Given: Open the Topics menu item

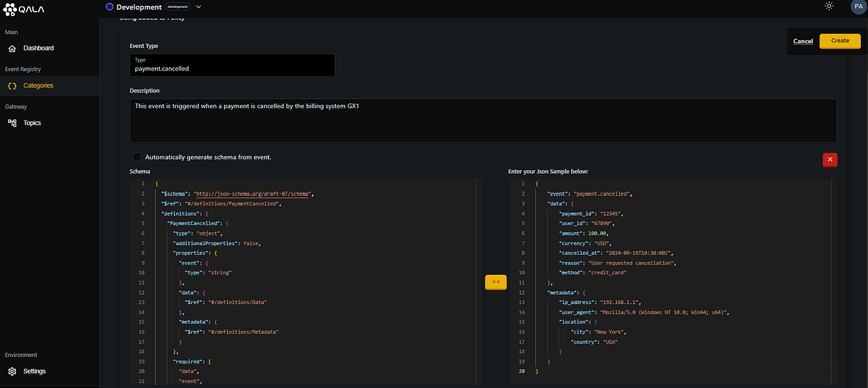Looking at the screenshot, I should pyautogui.click(x=32, y=123).
